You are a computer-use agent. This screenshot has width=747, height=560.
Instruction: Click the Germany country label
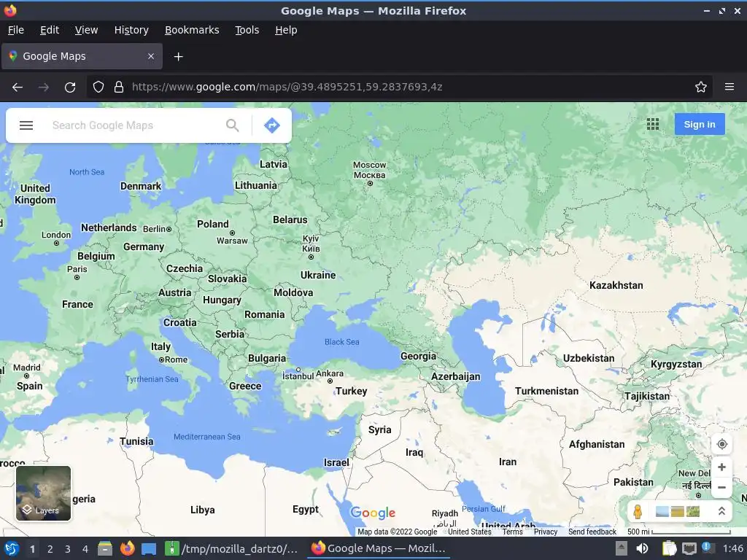pos(144,246)
